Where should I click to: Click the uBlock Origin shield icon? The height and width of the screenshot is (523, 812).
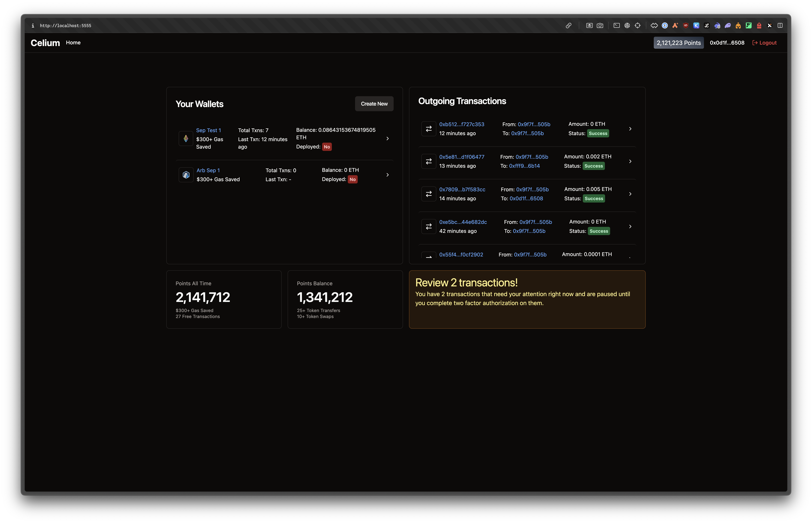tap(686, 25)
